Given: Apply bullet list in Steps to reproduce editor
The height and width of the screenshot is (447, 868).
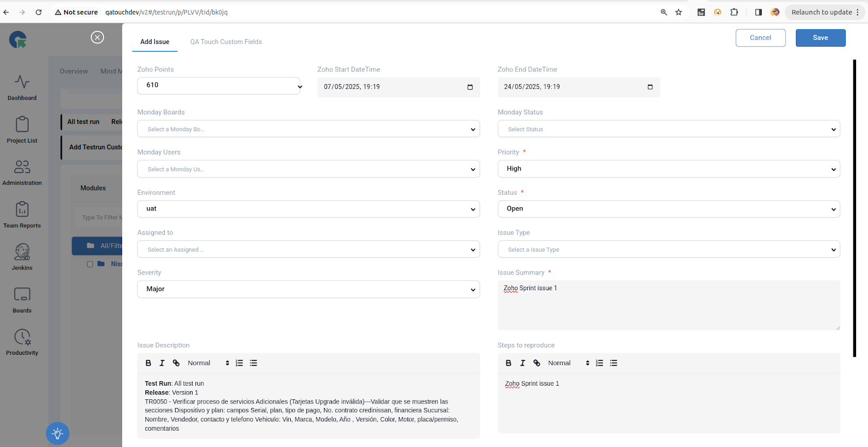Looking at the screenshot, I should [614, 363].
